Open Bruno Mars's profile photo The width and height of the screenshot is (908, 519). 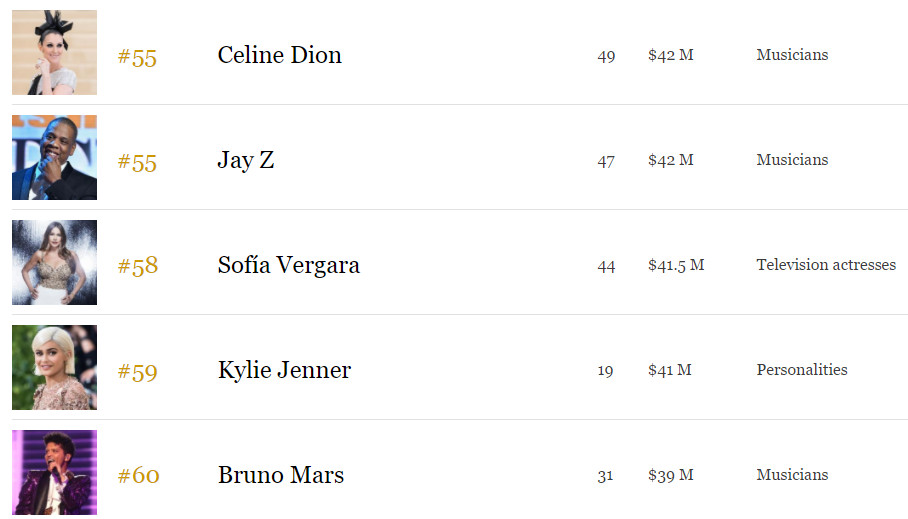point(54,472)
